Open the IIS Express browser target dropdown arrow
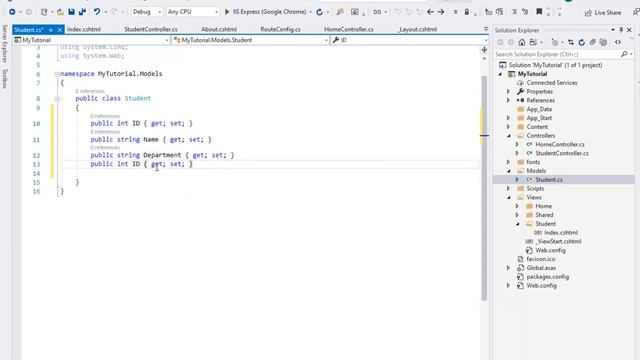The width and height of the screenshot is (640, 360). click(x=311, y=12)
